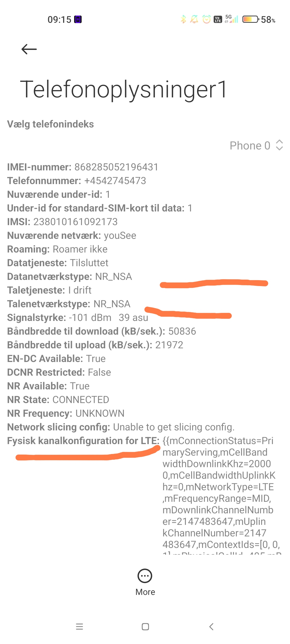Tap the alarm clock status icon
This screenshot has width=290, height=644.
coord(206,19)
